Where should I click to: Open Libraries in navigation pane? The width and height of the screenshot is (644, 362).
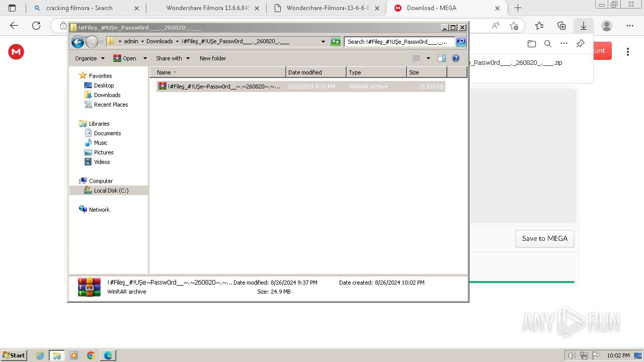[99, 124]
